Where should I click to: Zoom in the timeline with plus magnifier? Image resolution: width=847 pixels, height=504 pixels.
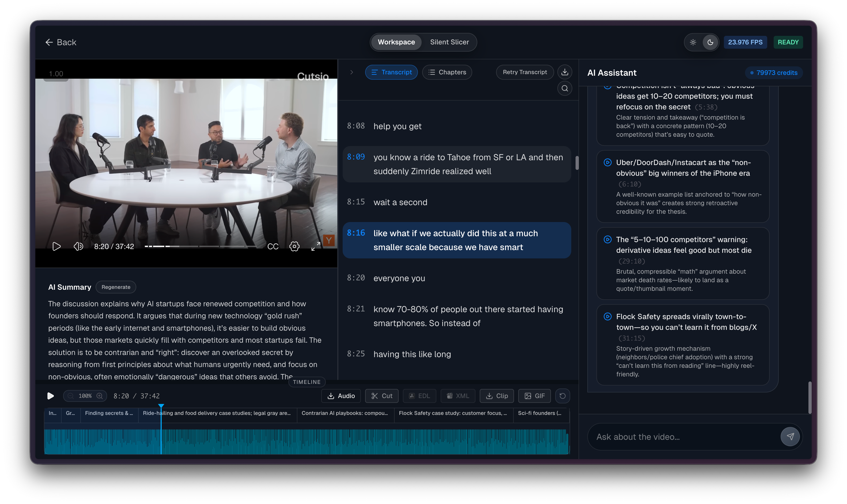100,396
